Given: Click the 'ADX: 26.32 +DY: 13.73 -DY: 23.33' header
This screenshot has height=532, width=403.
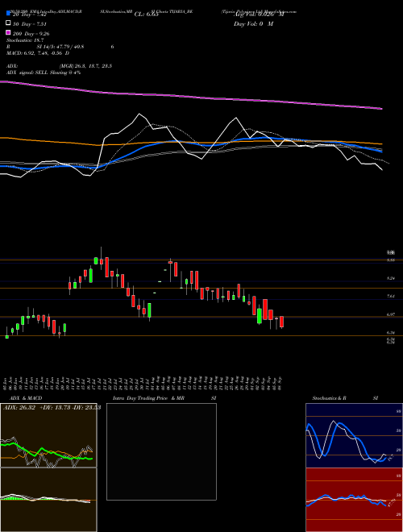Looking at the screenshot, I should coord(52,408).
